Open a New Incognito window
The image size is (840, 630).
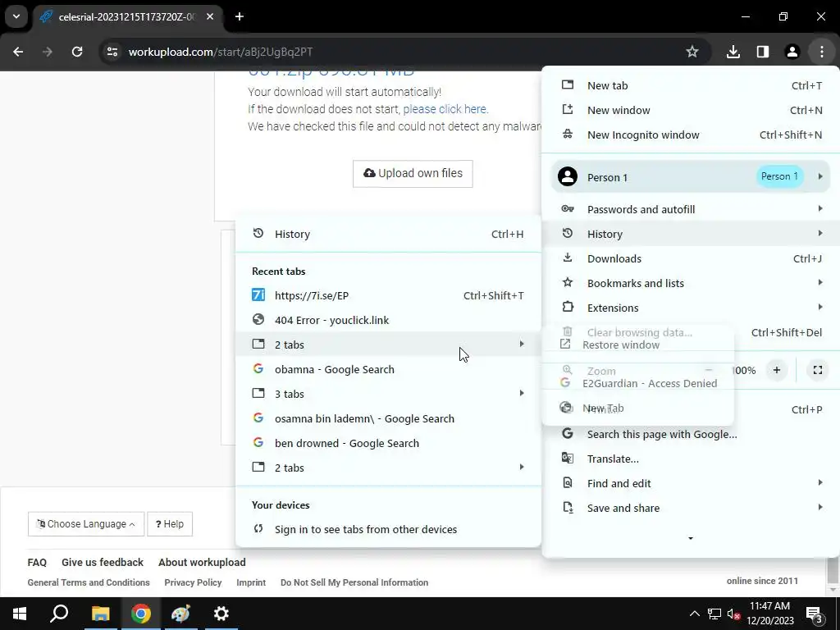coord(691,135)
